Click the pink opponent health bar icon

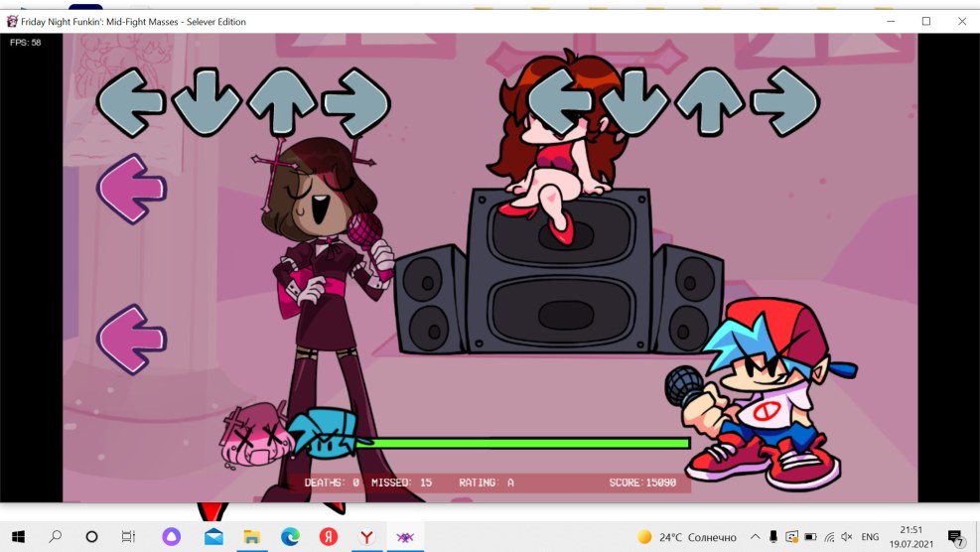click(x=253, y=437)
